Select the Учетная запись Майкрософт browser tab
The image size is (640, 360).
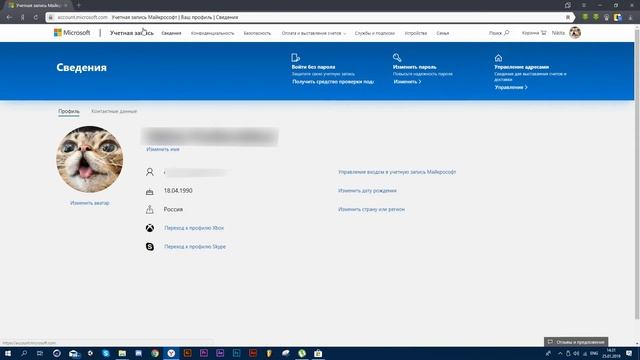(37, 6)
